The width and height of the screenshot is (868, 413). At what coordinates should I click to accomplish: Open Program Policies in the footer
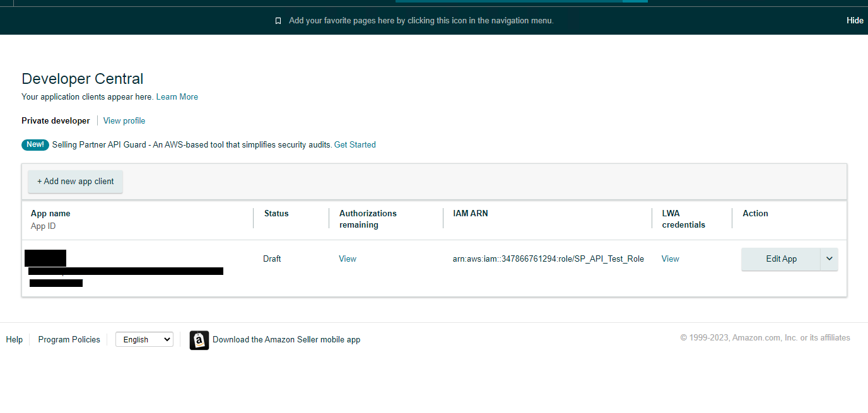(x=69, y=340)
